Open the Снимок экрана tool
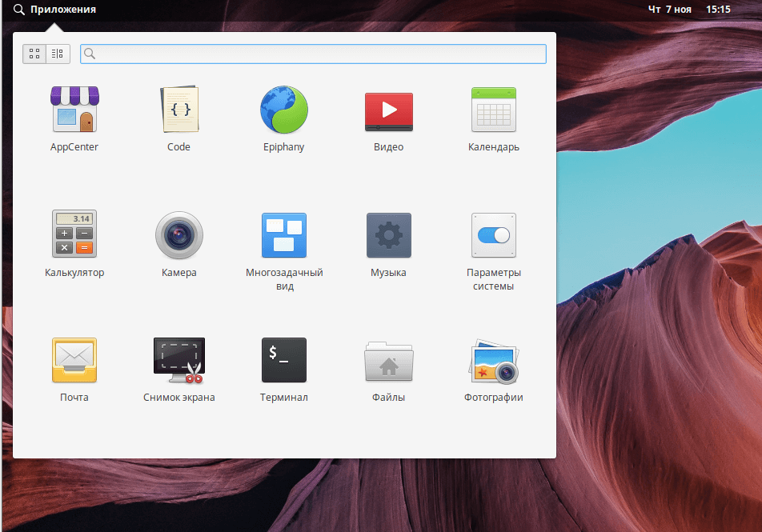This screenshot has height=532, width=762. [x=179, y=360]
